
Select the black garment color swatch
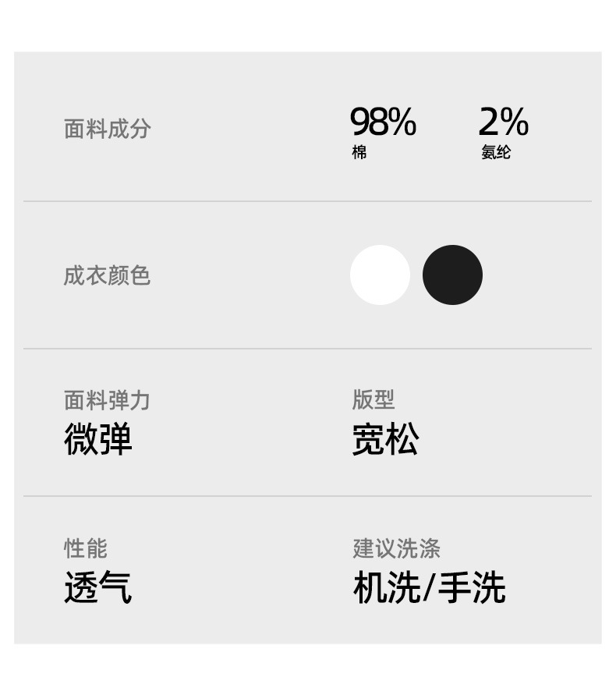(x=452, y=275)
